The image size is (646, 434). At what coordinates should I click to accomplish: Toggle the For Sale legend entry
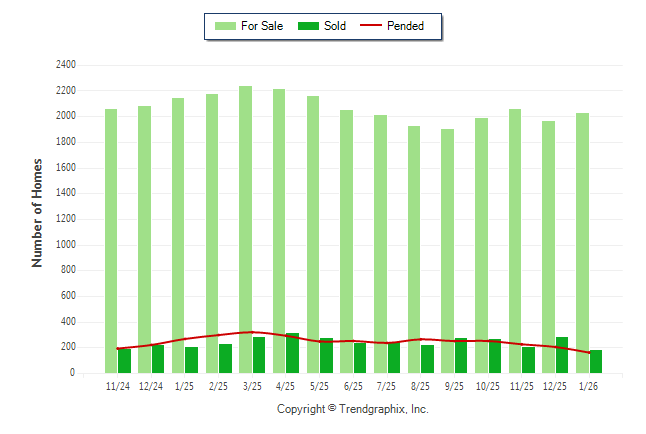[263, 26]
